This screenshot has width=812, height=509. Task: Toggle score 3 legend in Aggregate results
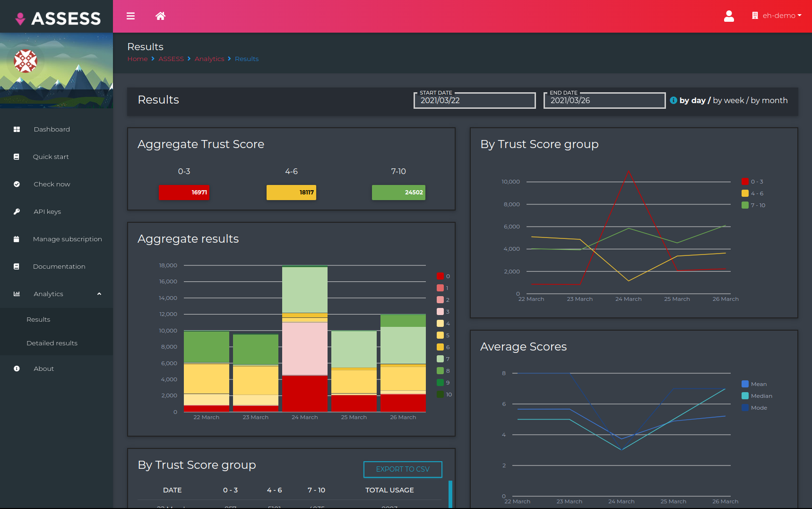[x=443, y=312]
